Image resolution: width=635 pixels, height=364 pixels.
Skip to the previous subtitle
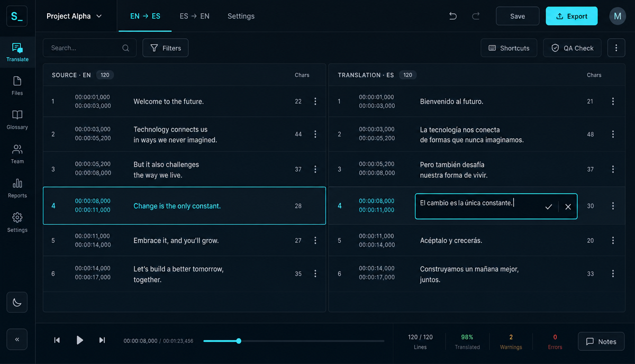pyautogui.click(x=57, y=340)
